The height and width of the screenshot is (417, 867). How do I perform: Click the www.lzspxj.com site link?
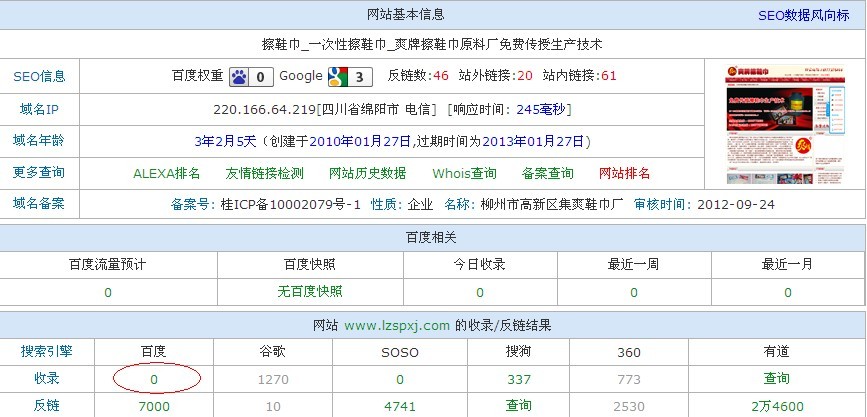397,326
